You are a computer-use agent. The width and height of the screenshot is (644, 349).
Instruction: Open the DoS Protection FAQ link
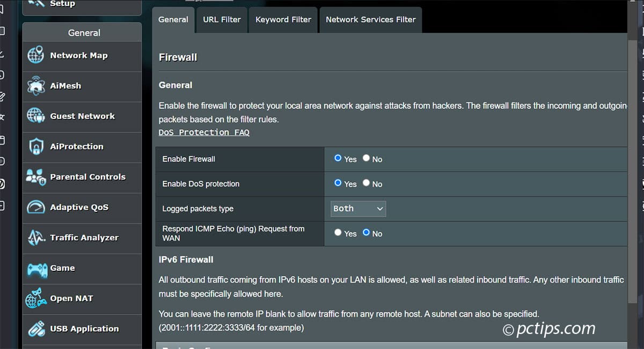[204, 132]
